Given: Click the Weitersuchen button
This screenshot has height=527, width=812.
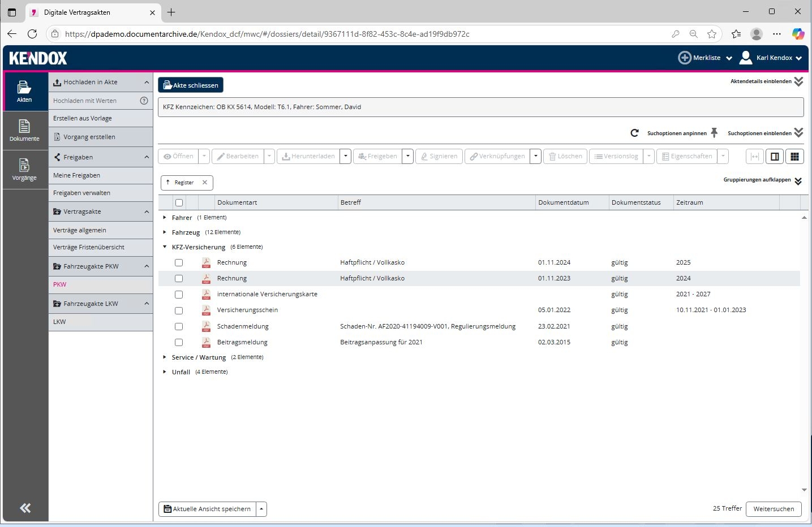Looking at the screenshot, I should coord(774,509).
